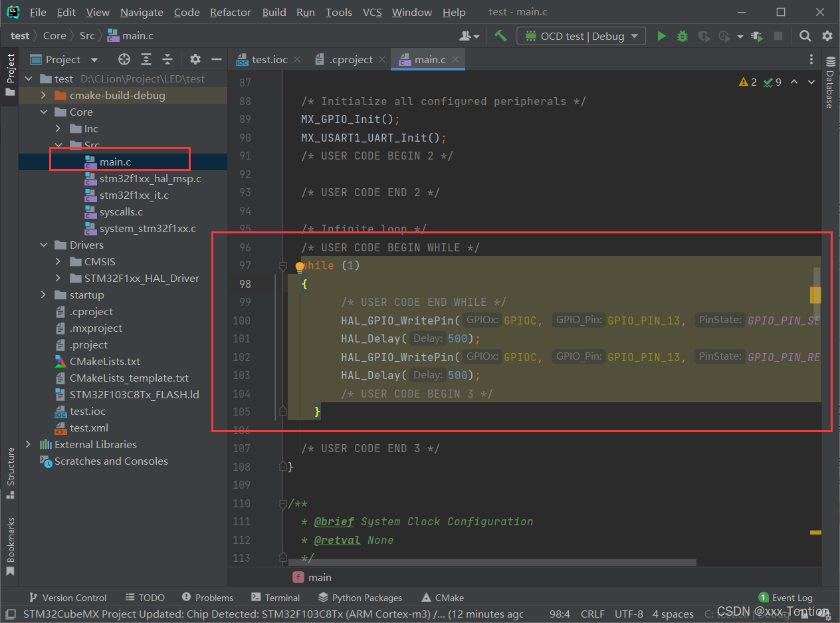Toggle the Database side tool window
This screenshot has width=840, height=623.
click(x=829, y=82)
